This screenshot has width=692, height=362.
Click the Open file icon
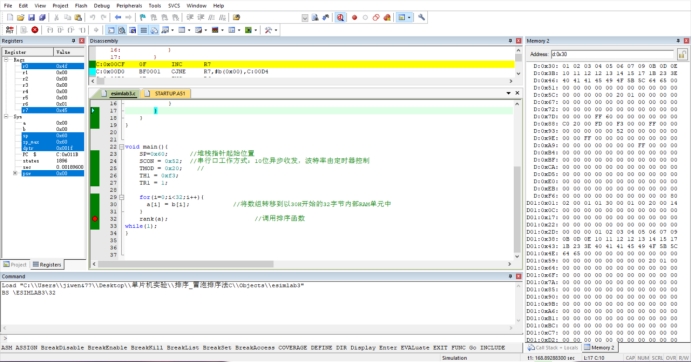(20, 17)
